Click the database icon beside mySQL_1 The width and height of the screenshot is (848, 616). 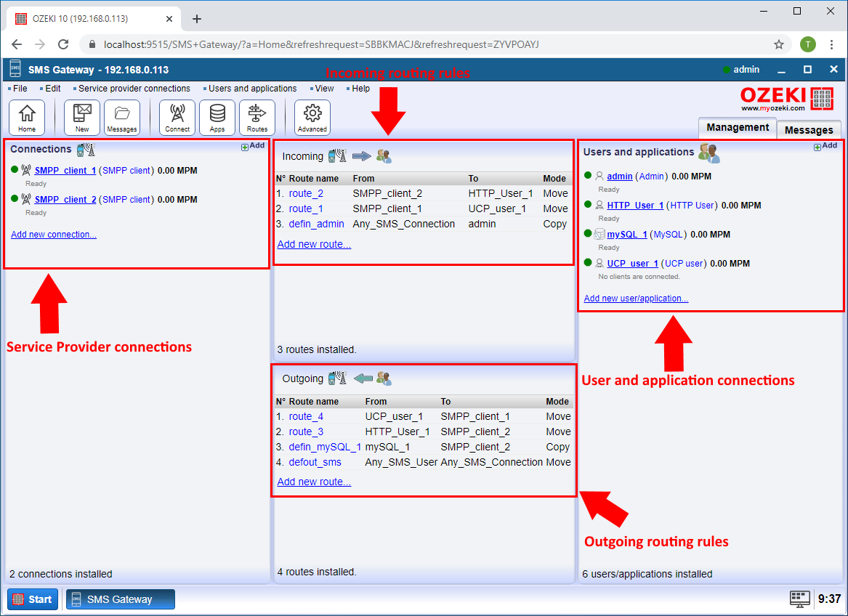pos(599,234)
